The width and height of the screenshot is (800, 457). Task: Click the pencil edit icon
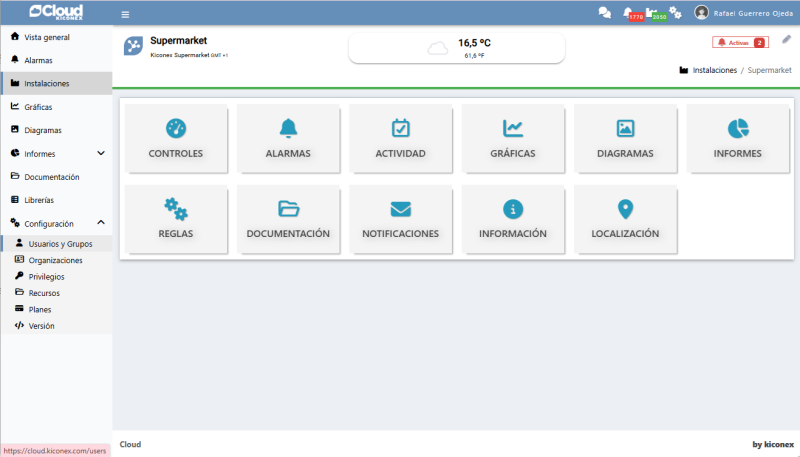point(786,40)
